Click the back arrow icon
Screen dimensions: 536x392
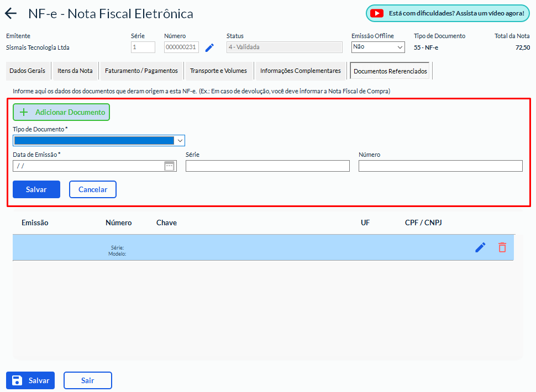point(10,14)
